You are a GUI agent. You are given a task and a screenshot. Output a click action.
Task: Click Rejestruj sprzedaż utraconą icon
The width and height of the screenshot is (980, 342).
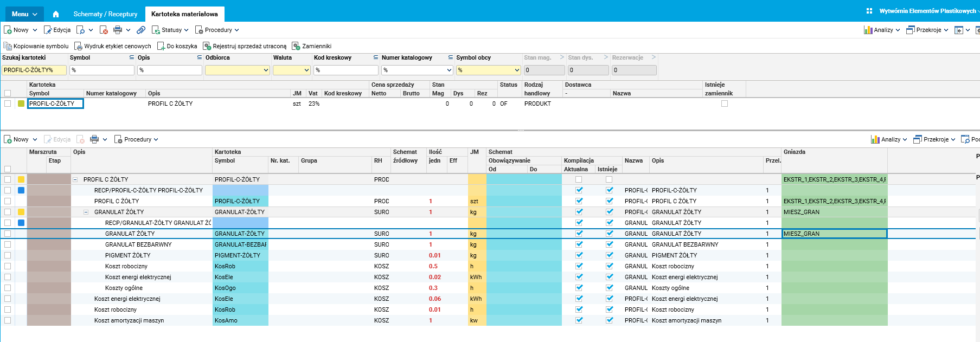(207, 47)
